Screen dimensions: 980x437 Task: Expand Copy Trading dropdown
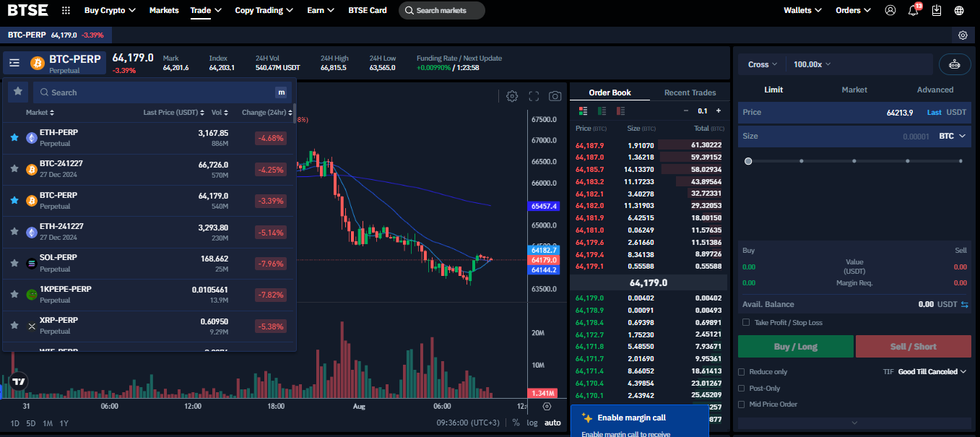click(264, 10)
